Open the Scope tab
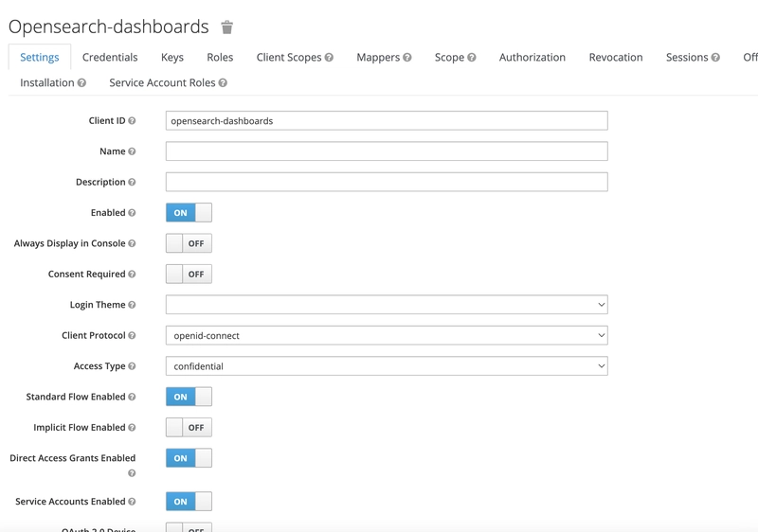758x532 pixels. point(449,58)
